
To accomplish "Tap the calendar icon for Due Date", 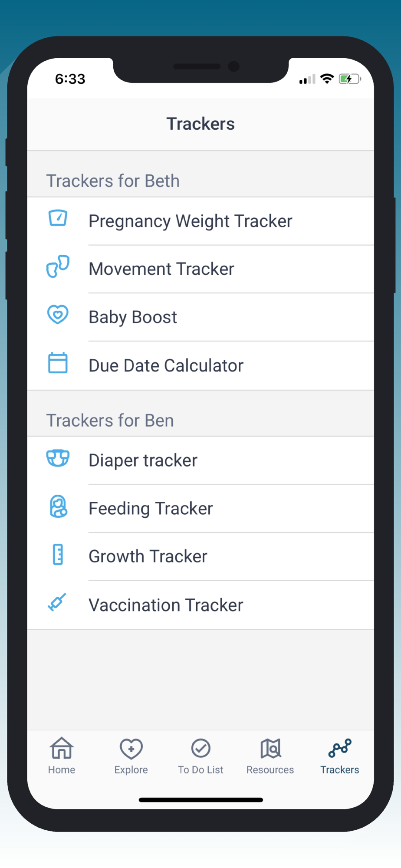I will 58,363.
